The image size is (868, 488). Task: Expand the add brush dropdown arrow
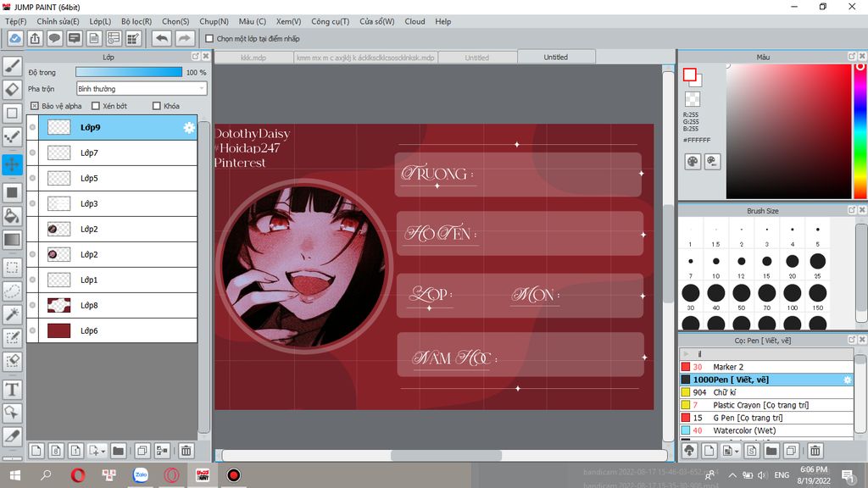coord(737,452)
